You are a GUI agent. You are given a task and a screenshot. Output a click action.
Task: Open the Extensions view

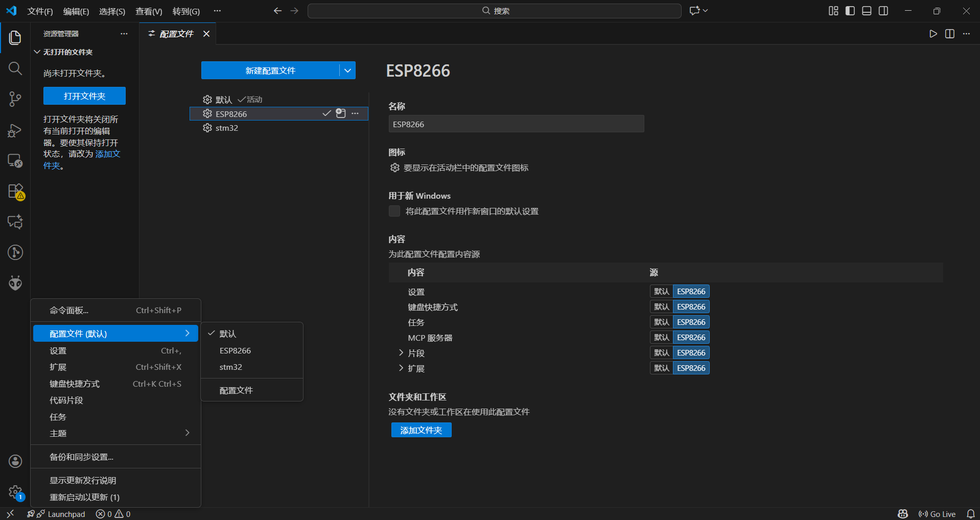pos(15,192)
